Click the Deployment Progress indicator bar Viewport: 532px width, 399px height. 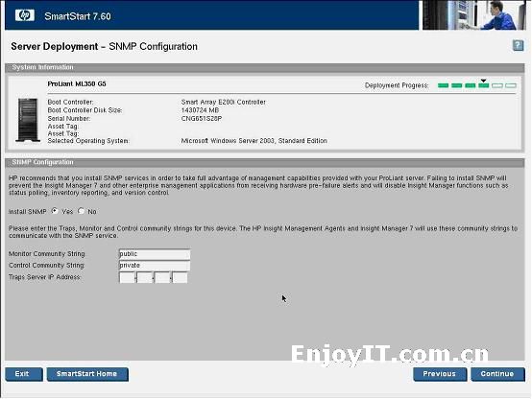point(477,85)
